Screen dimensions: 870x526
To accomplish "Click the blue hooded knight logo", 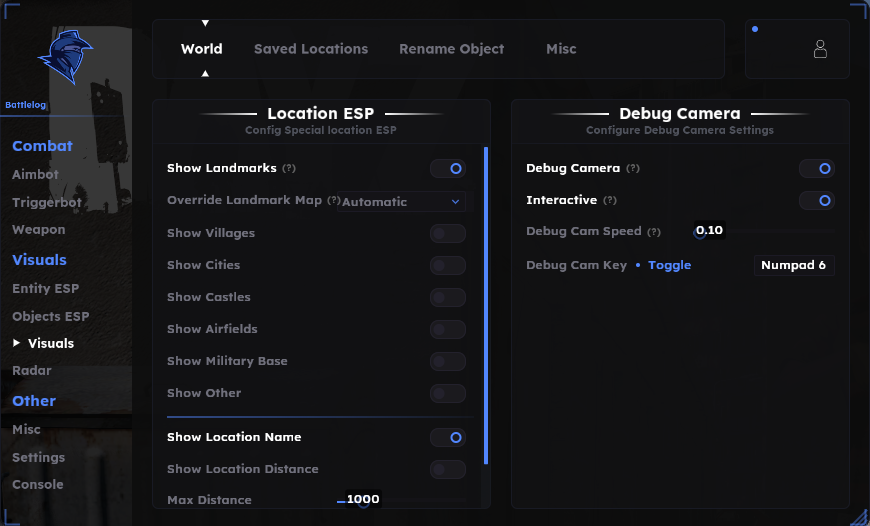I will 65,57.
